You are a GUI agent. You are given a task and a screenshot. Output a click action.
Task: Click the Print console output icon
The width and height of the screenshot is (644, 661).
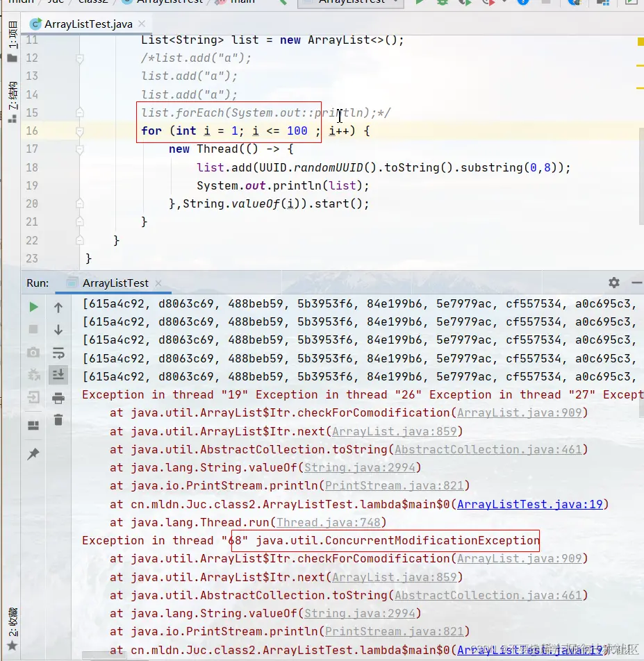point(58,398)
